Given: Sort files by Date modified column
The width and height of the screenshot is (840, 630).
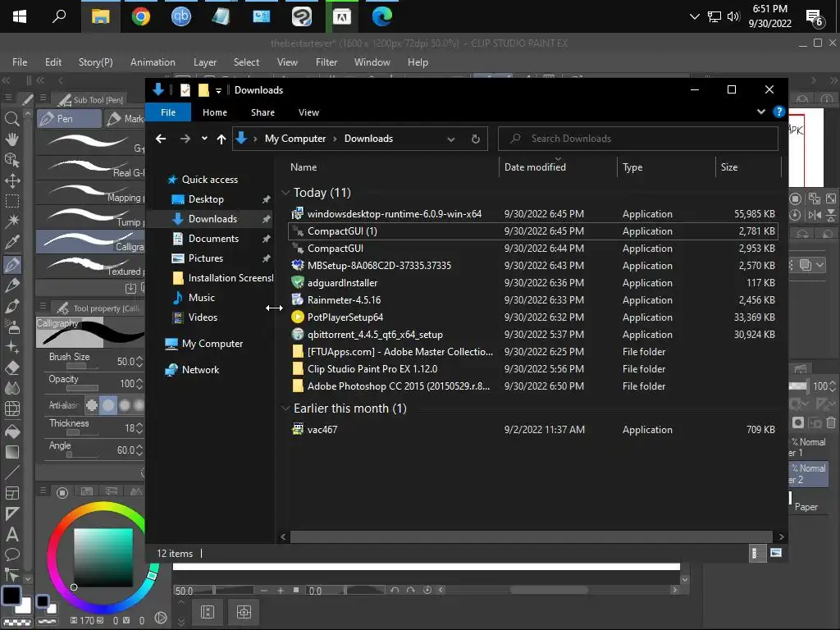Looking at the screenshot, I should click(557, 167).
